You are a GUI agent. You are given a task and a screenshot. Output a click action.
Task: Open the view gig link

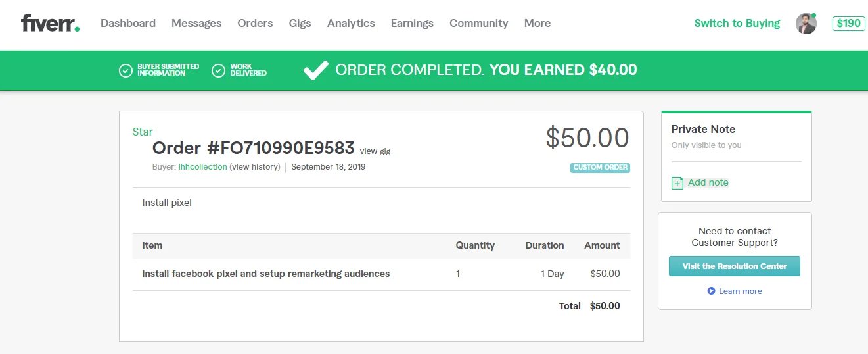click(x=375, y=151)
